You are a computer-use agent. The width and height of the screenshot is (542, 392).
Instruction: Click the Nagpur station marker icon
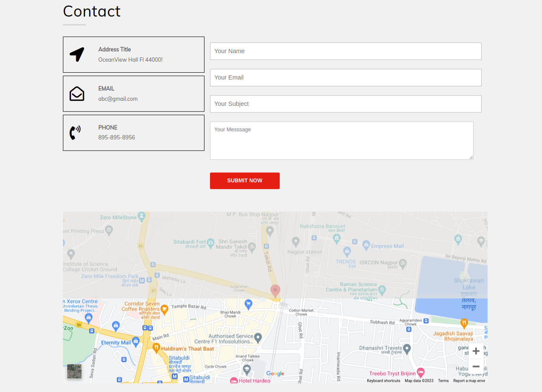pyautogui.click(x=296, y=242)
